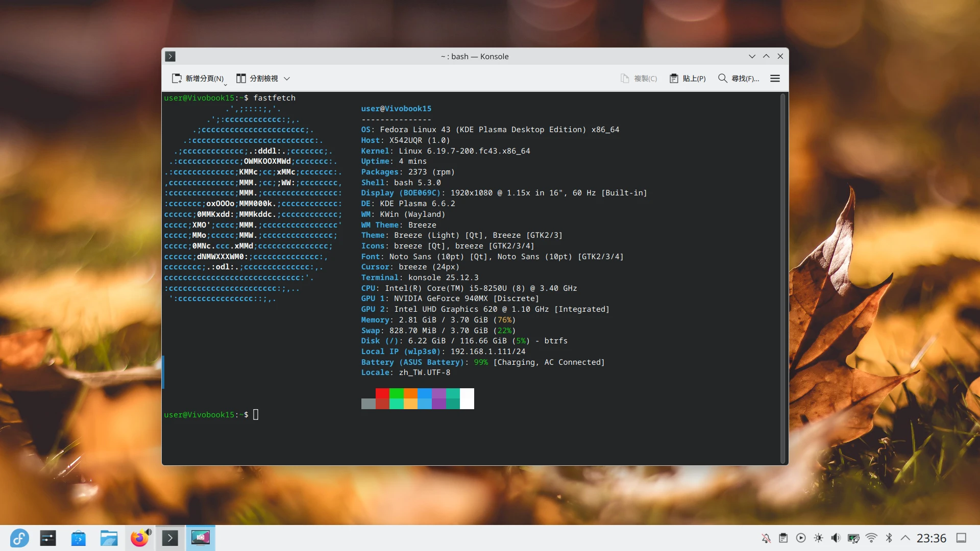This screenshot has height=551, width=980.
Task: Toggle show desktop at taskbar corner
Action: tap(962, 538)
